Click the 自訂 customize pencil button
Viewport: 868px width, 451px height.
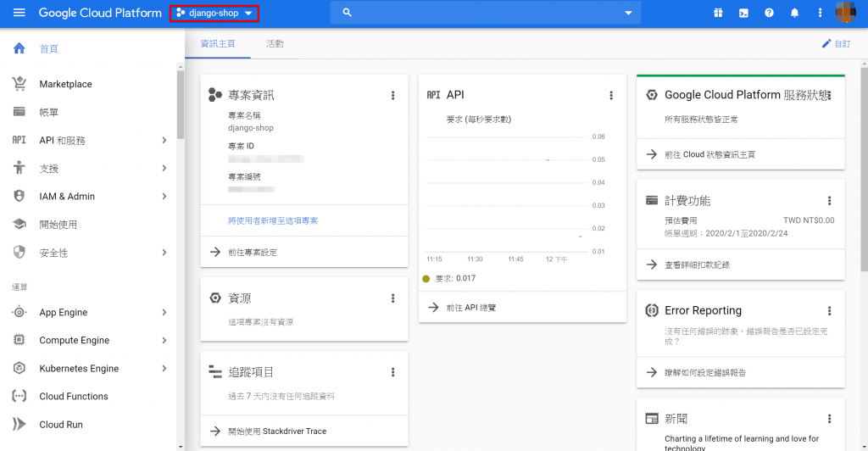(837, 44)
